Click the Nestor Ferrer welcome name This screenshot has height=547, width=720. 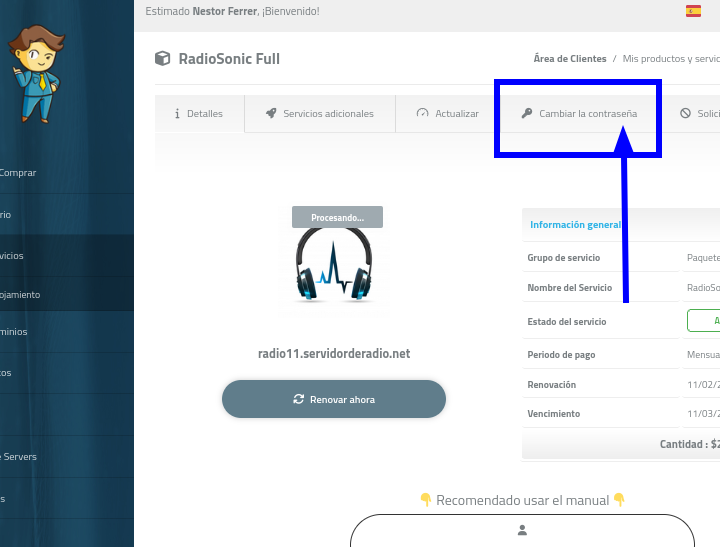[x=224, y=11]
